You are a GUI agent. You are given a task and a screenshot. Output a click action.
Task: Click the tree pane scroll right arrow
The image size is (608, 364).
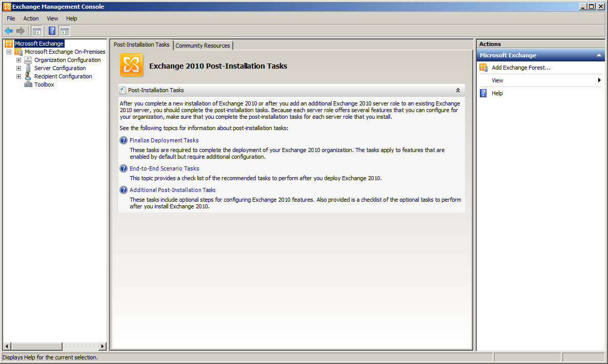point(103,346)
